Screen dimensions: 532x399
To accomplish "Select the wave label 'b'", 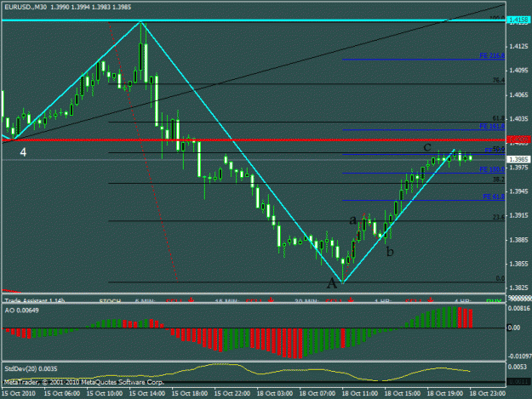I will point(390,251).
